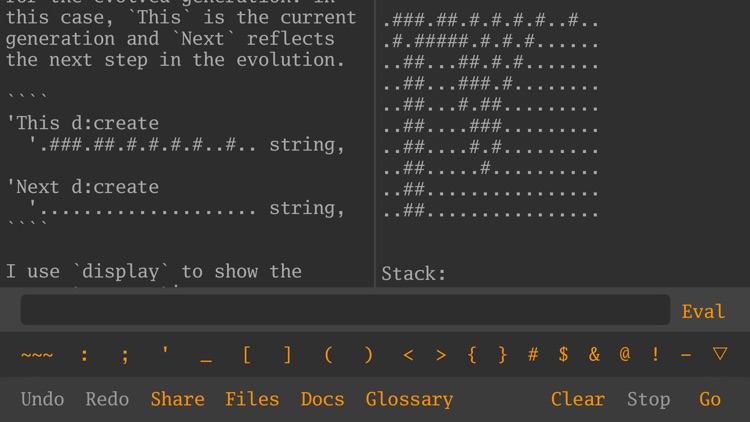This screenshot has width=750, height=422.
Task: Insert the hash symbol key
Action: pyautogui.click(x=533, y=355)
